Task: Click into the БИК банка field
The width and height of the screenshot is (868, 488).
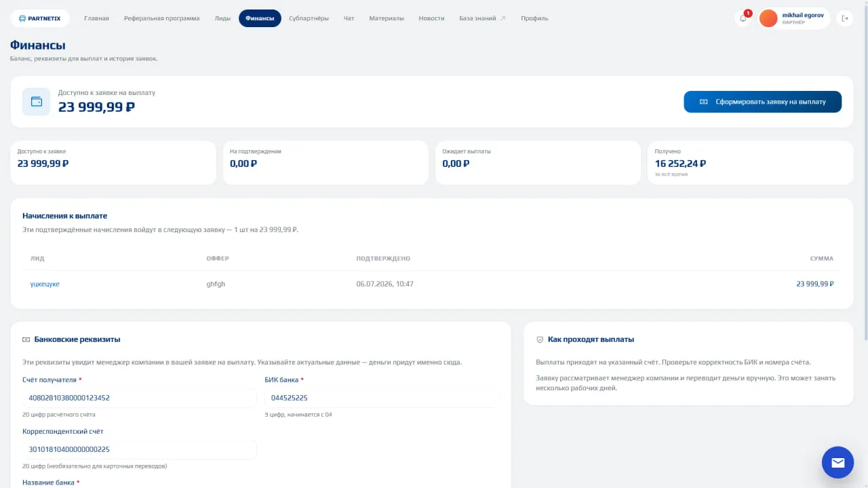Action: click(x=381, y=398)
